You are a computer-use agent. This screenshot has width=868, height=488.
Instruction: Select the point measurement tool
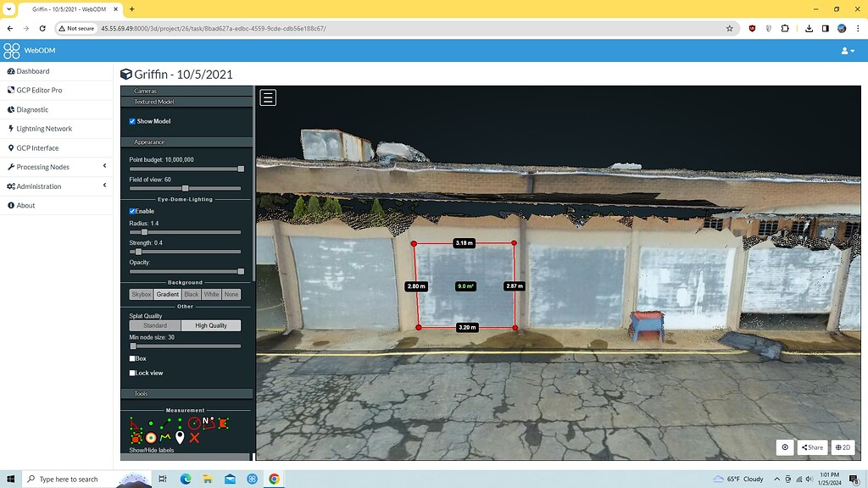pyautogui.click(x=151, y=422)
